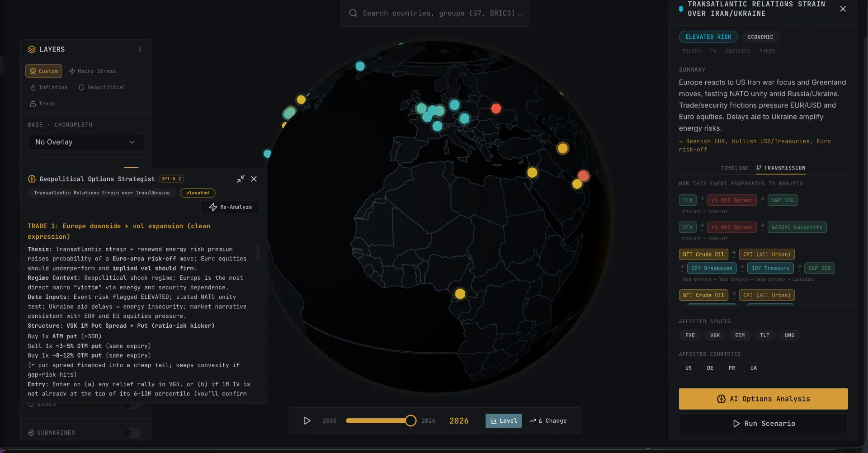Click the ELEVATED RISK tag
Screen dimensions: 868x453
(x=708, y=37)
